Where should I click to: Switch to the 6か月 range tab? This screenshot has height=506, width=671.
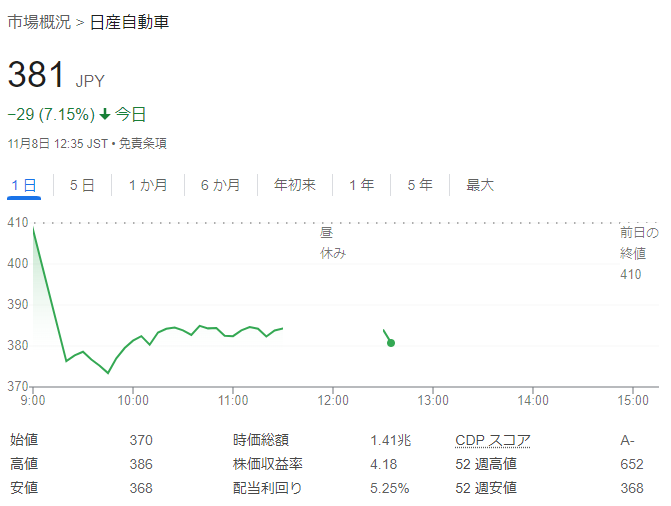click(220, 185)
